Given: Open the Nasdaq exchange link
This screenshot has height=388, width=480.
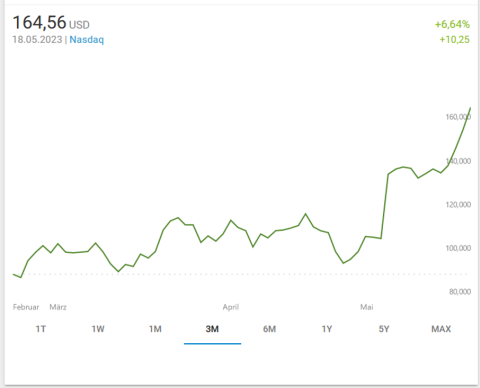Looking at the screenshot, I should (x=87, y=39).
